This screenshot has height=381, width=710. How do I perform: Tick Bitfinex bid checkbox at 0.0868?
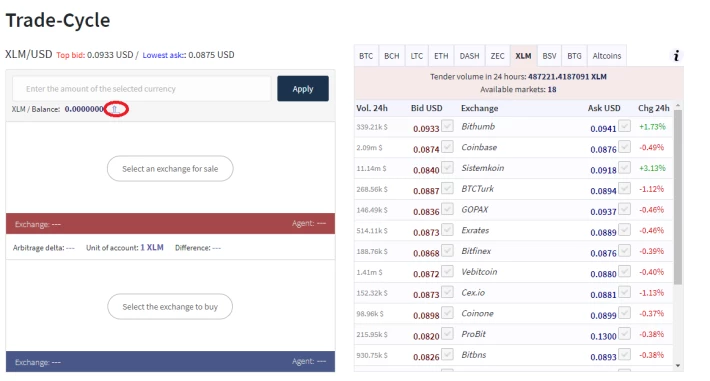click(x=447, y=250)
